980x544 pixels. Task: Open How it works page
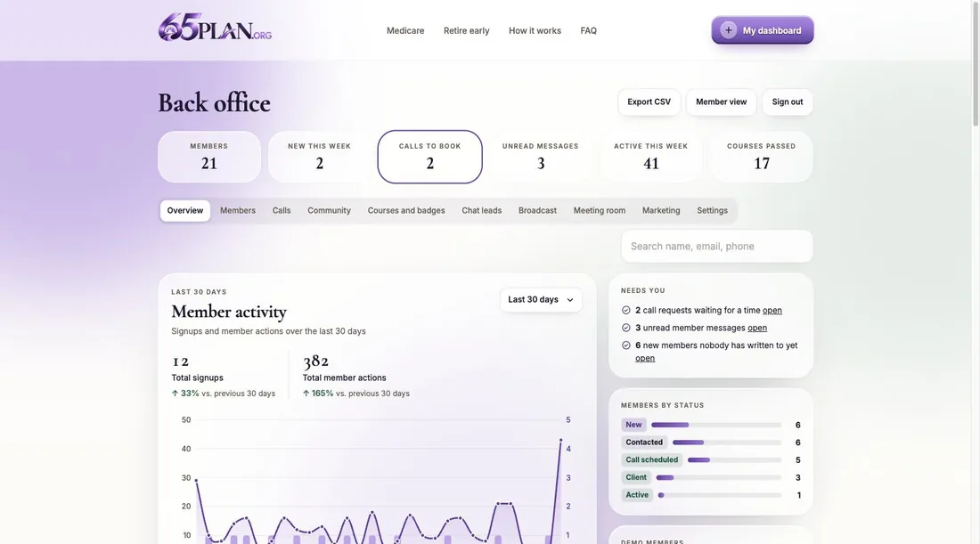click(535, 30)
